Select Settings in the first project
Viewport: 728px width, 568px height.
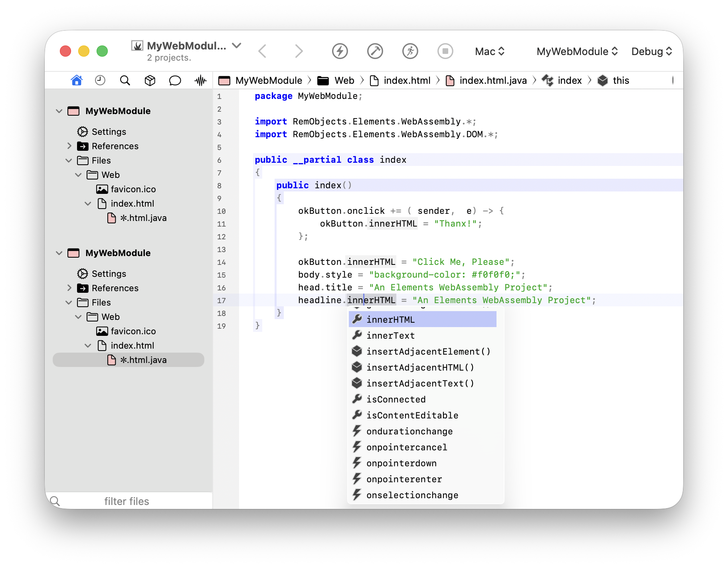[x=102, y=132]
